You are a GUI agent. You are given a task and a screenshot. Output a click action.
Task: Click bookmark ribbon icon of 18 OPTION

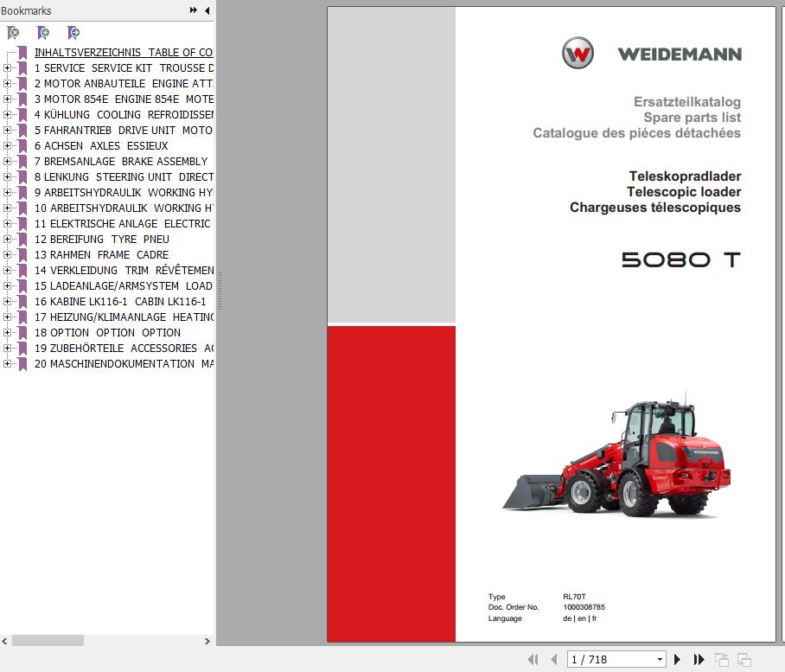point(22,332)
